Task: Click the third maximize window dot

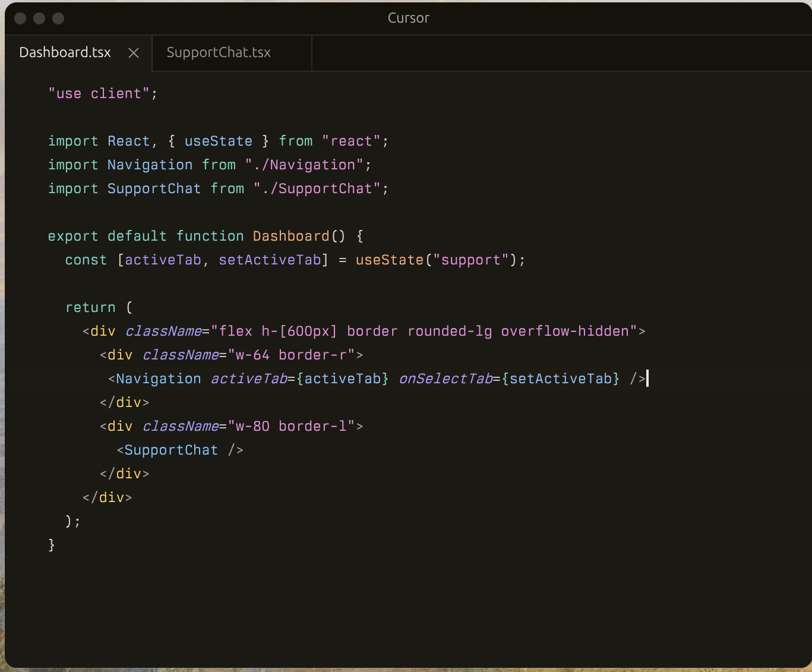Action: (58, 18)
